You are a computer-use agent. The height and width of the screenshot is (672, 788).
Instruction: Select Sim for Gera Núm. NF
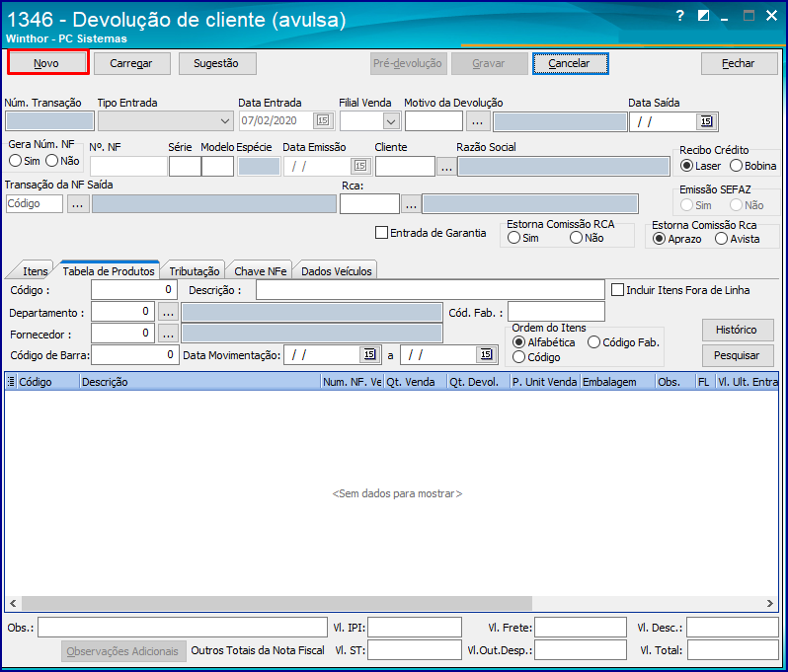(x=24, y=161)
